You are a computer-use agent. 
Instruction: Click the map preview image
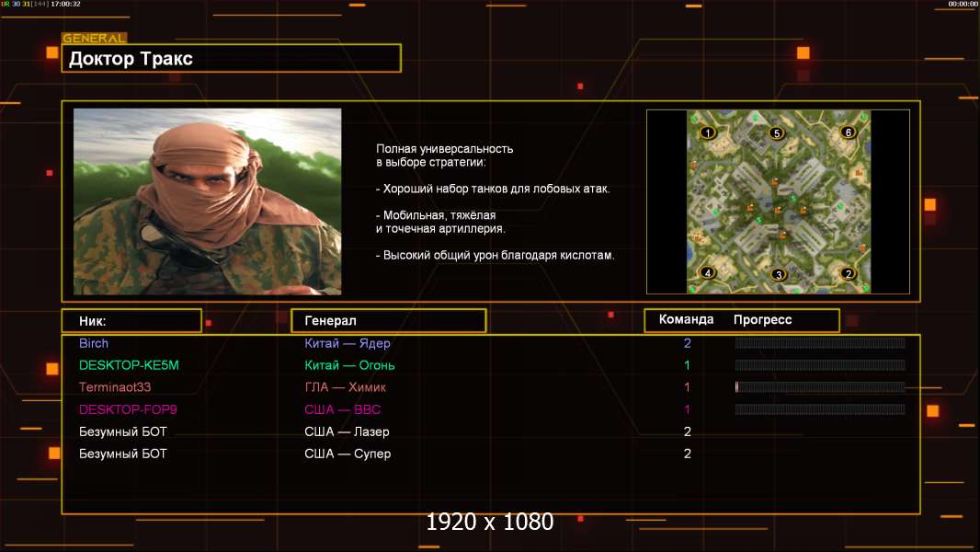tap(778, 201)
